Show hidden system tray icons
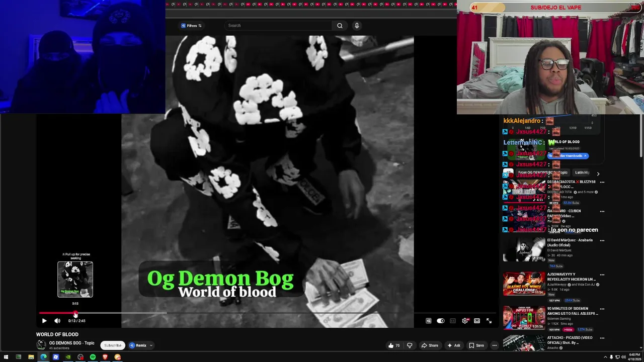 pyautogui.click(x=605, y=357)
